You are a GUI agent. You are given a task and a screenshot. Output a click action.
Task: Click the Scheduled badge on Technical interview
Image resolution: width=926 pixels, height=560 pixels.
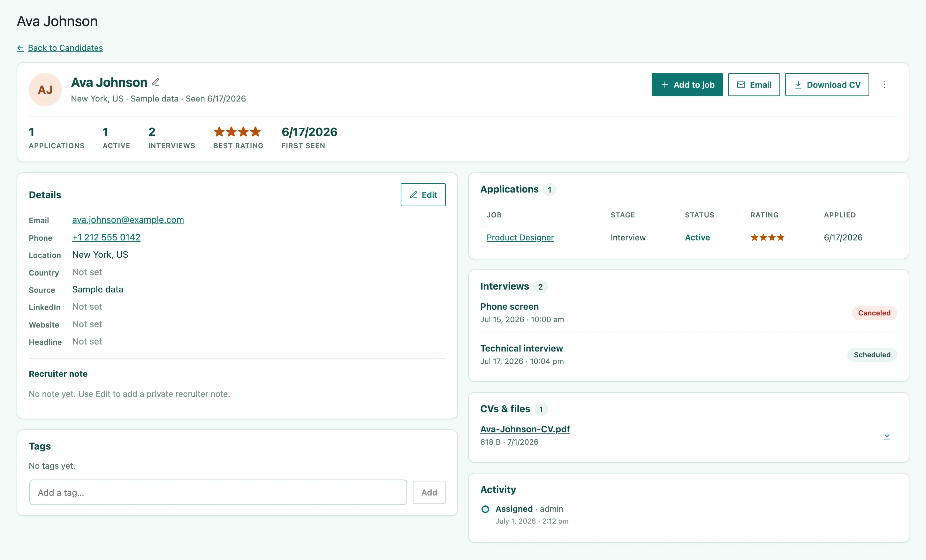(872, 355)
